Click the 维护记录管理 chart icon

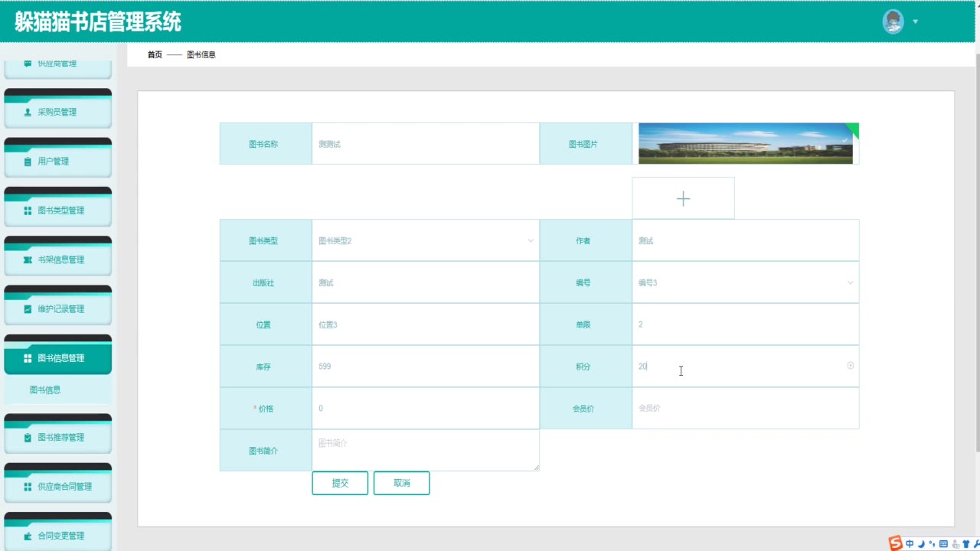point(28,309)
